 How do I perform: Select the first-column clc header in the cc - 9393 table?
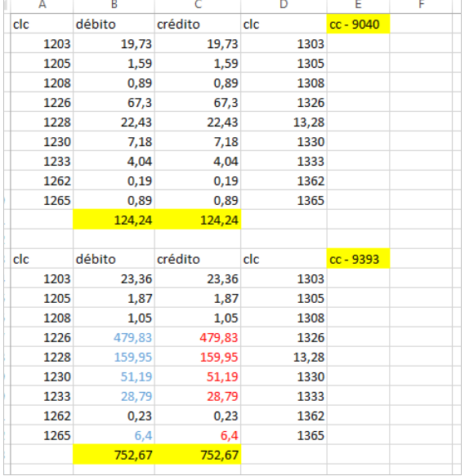pos(42,259)
